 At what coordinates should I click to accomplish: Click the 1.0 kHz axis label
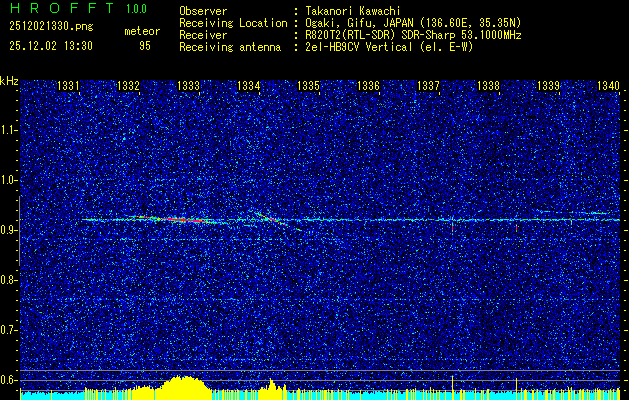[9, 180]
